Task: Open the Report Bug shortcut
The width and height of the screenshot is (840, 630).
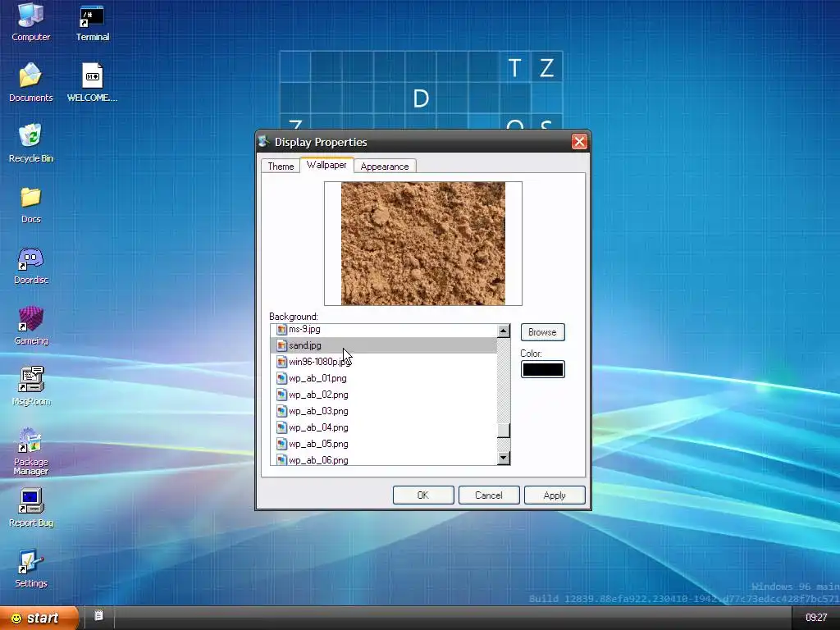Action: 30,508
